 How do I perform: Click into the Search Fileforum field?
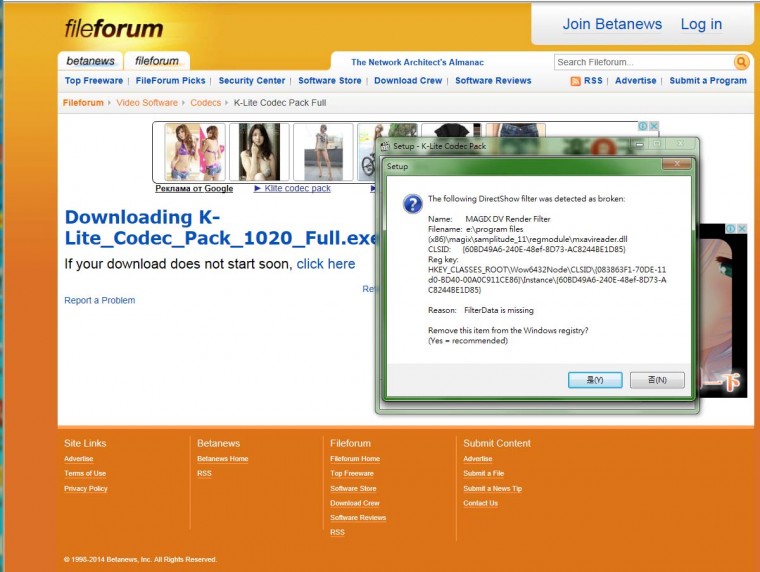(x=644, y=62)
